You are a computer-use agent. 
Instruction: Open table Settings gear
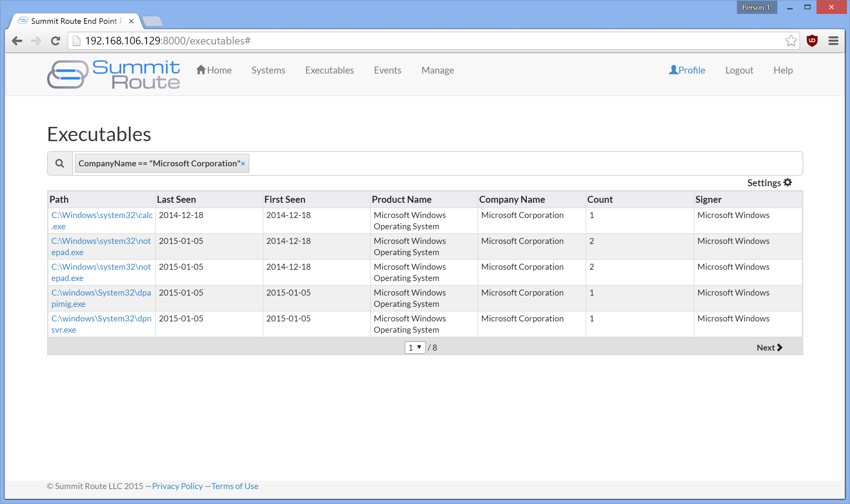pyautogui.click(x=769, y=183)
